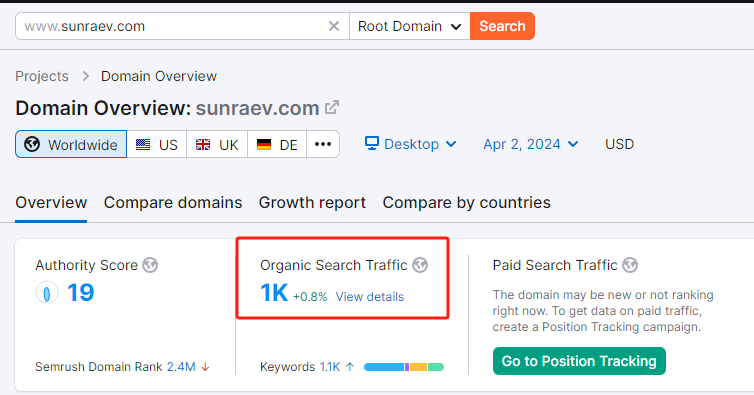Click the desktop monitor icon
754x395 pixels.
(x=372, y=143)
